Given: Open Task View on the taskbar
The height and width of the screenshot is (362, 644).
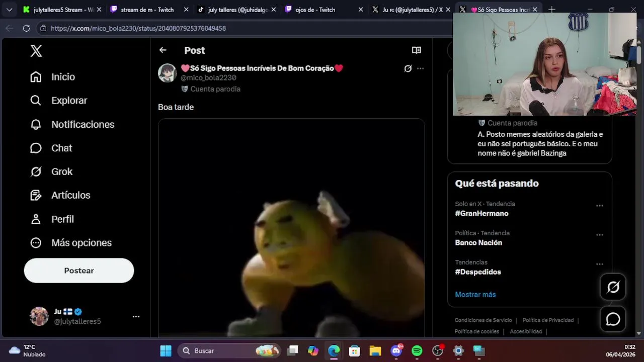Looking at the screenshot, I should tap(293, 350).
